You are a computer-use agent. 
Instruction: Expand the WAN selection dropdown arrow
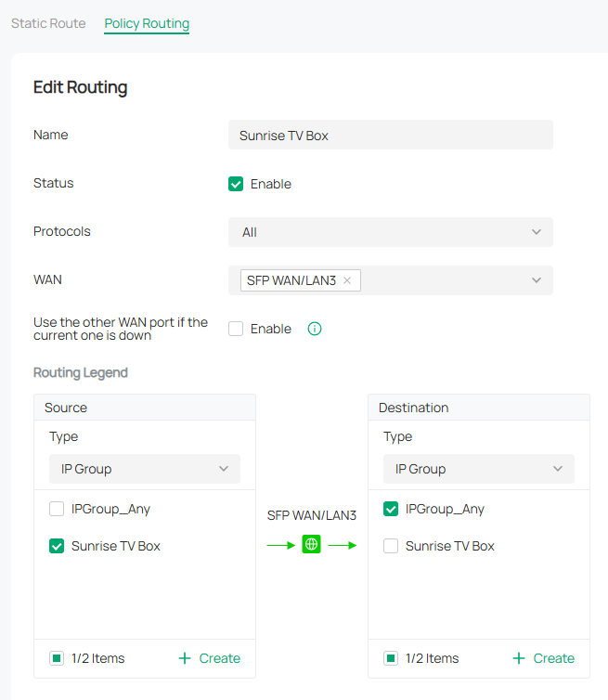tap(536, 280)
